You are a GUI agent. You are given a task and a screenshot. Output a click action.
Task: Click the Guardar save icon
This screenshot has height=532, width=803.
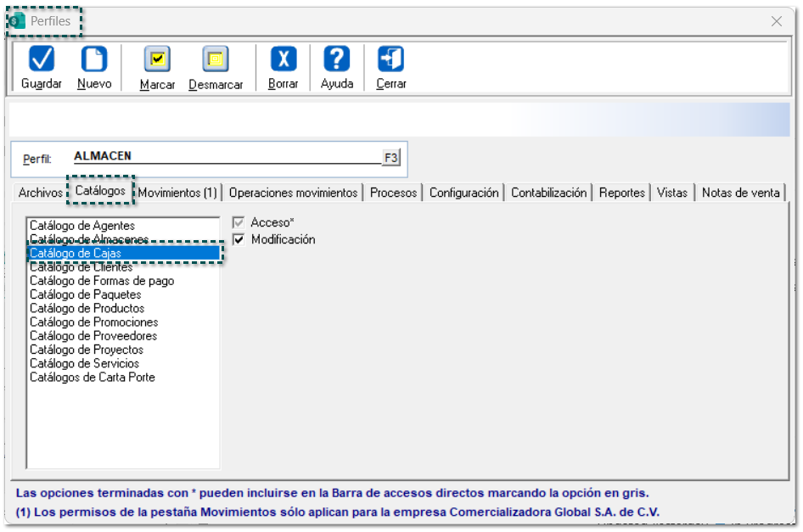(42, 59)
